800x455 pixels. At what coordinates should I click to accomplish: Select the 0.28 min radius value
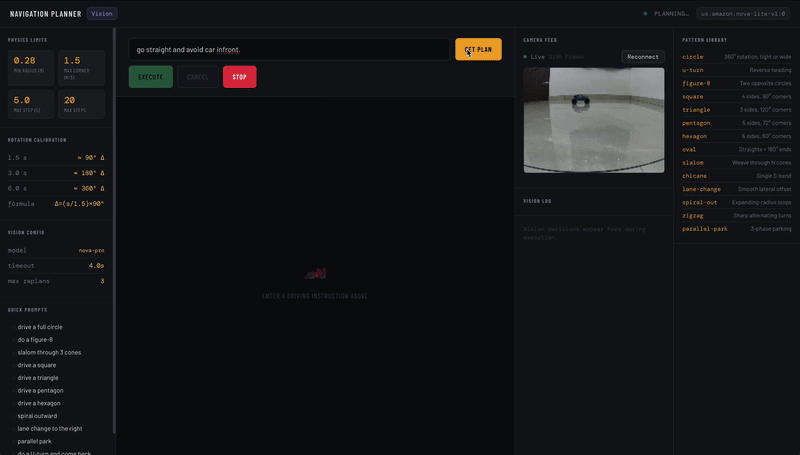[24, 61]
